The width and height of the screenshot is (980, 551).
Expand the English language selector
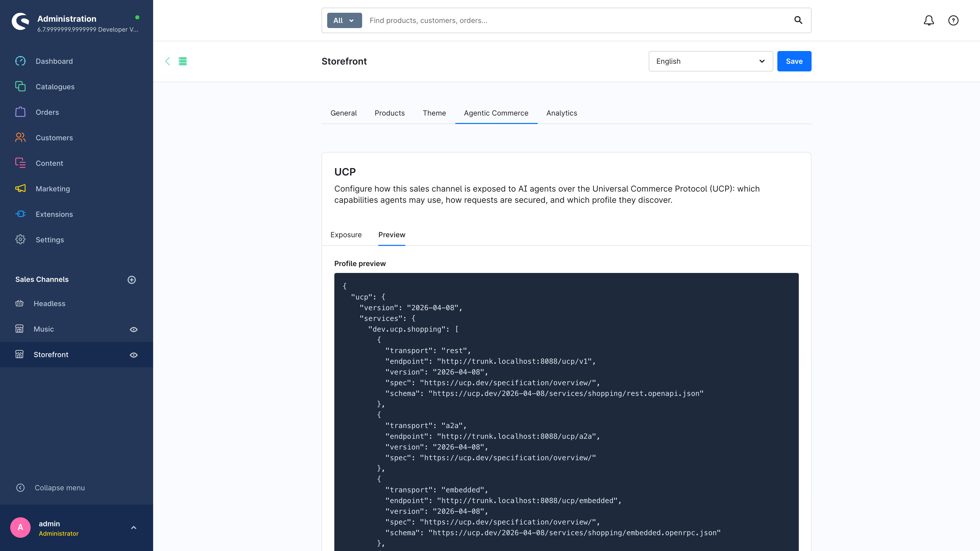click(x=711, y=61)
